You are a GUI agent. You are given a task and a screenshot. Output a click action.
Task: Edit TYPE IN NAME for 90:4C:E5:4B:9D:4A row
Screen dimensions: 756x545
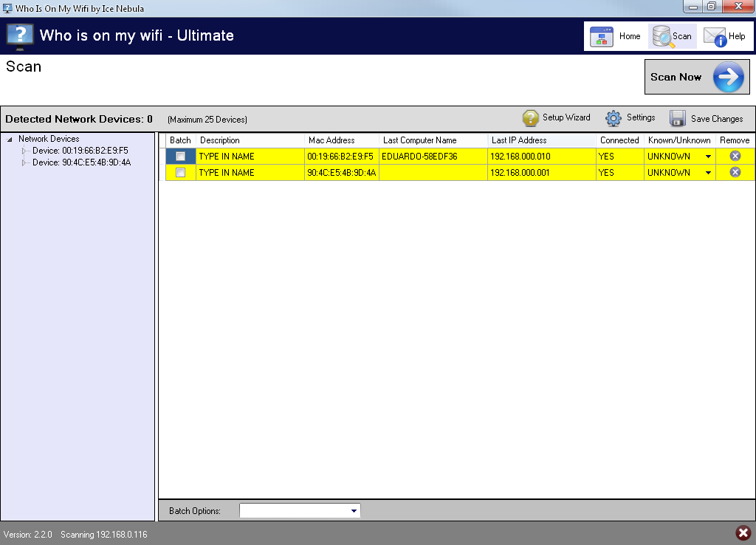tap(250, 173)
